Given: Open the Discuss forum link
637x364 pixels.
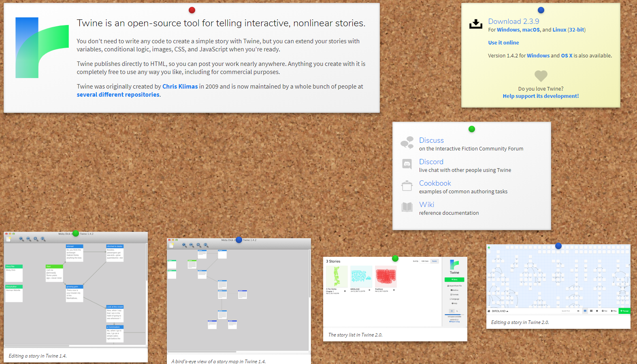Looking at the screenshot, I should (x=431, y=140).
